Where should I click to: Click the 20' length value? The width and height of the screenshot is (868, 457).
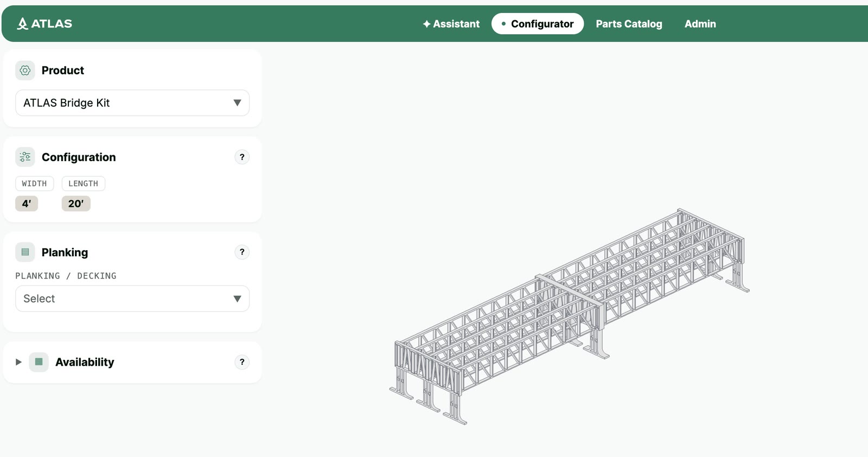tap(76, 204)
